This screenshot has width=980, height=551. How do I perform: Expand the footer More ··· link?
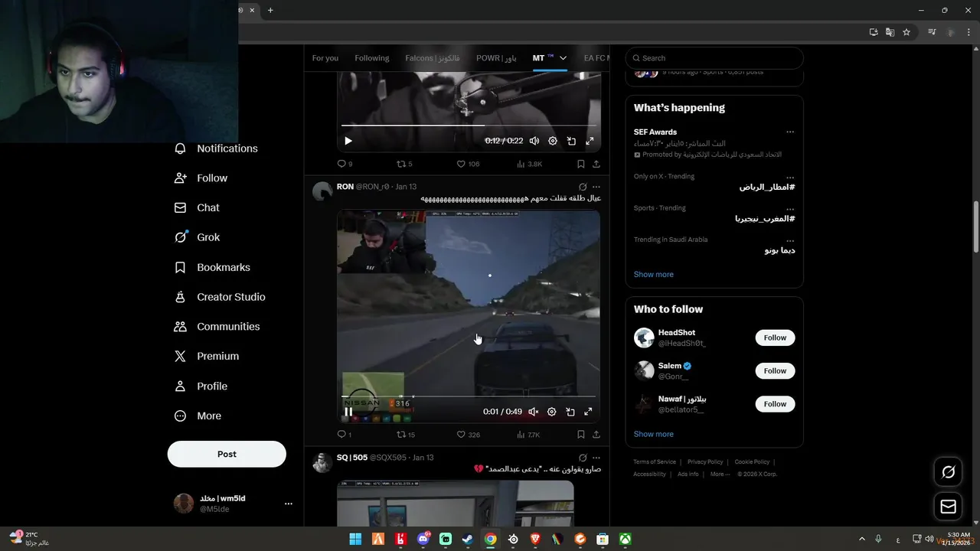tap(720, 474)
